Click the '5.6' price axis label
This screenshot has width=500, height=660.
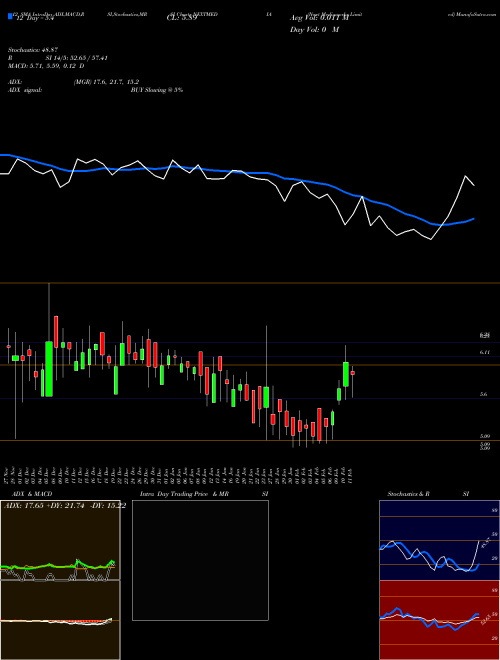483,394
